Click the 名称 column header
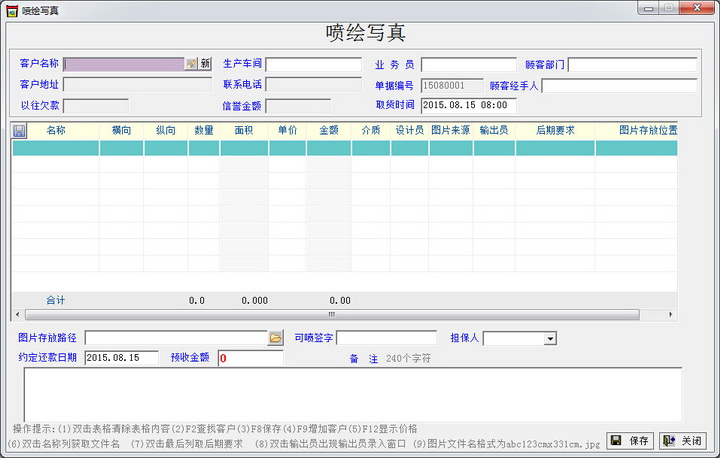The width and height of the screenshot is (720, 458). 56,130
